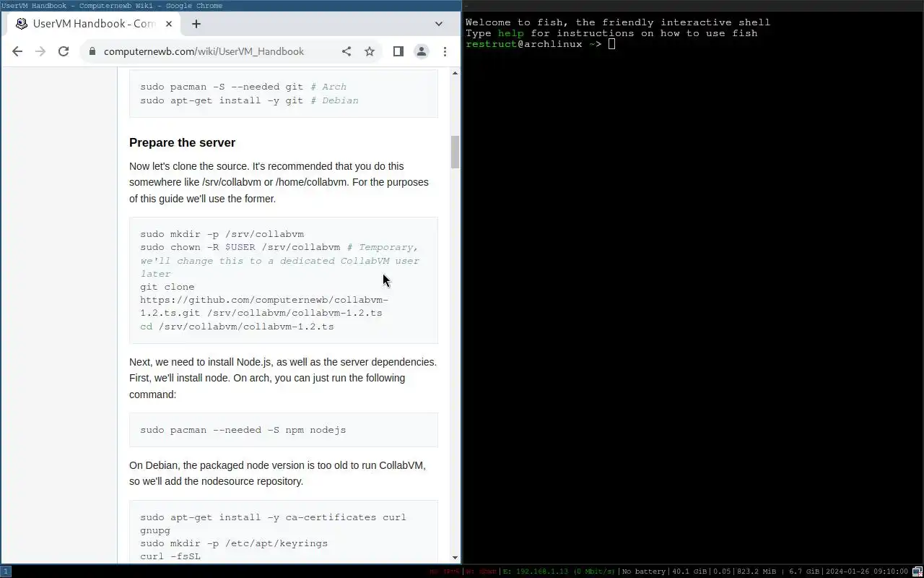Image resolution: width=924 pixels, height=578 pixels.
Task: Open Chrome's side panel
Action: [398, 51]
